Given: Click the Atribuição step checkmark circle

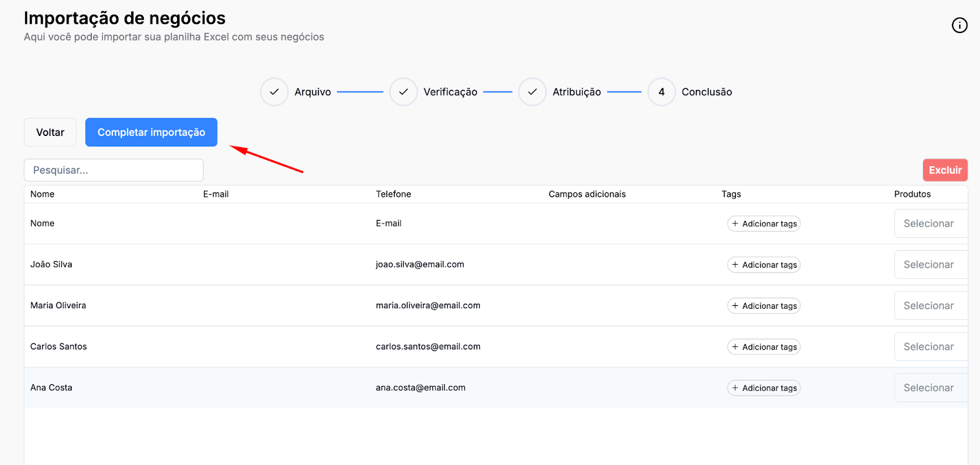Looking at the screenshot, I should tap(532, 92).
